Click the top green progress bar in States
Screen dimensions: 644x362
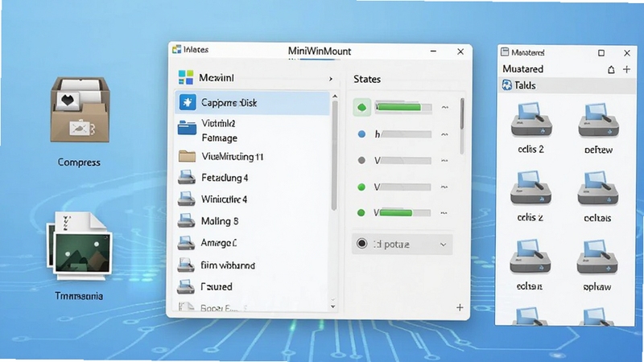tap(403, 108)
